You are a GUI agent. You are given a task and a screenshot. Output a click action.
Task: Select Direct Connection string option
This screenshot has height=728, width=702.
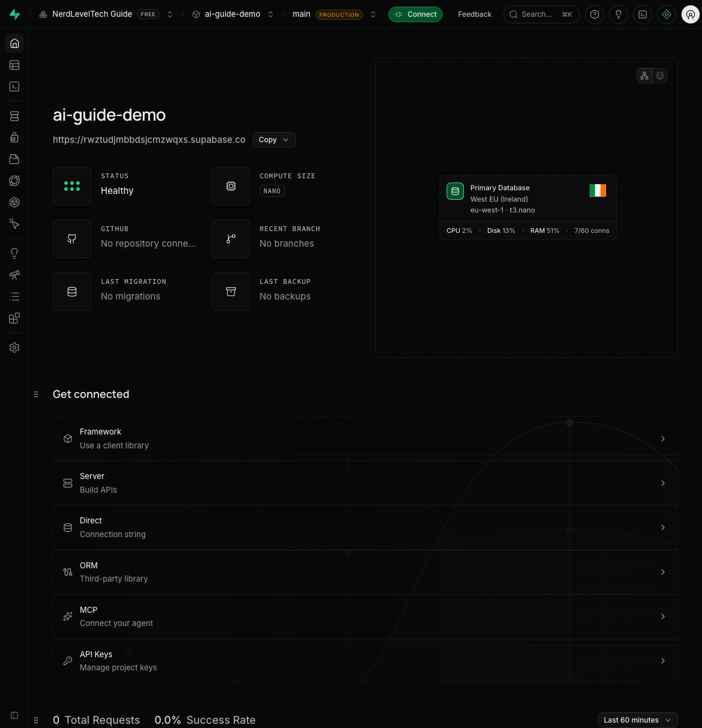click(x=365, y=528)
